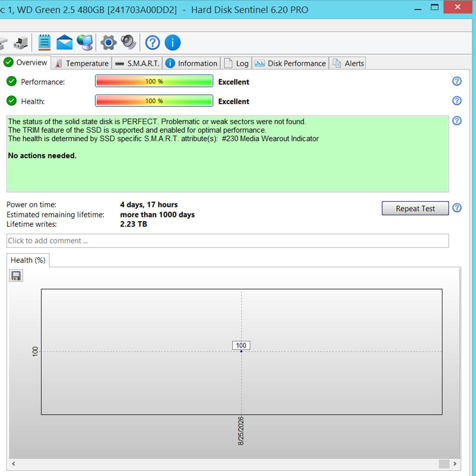The width and height of the screenshot is (476, 476).
Task: Click the Performance 100 % bar
Action: click(x=154, y=81)
